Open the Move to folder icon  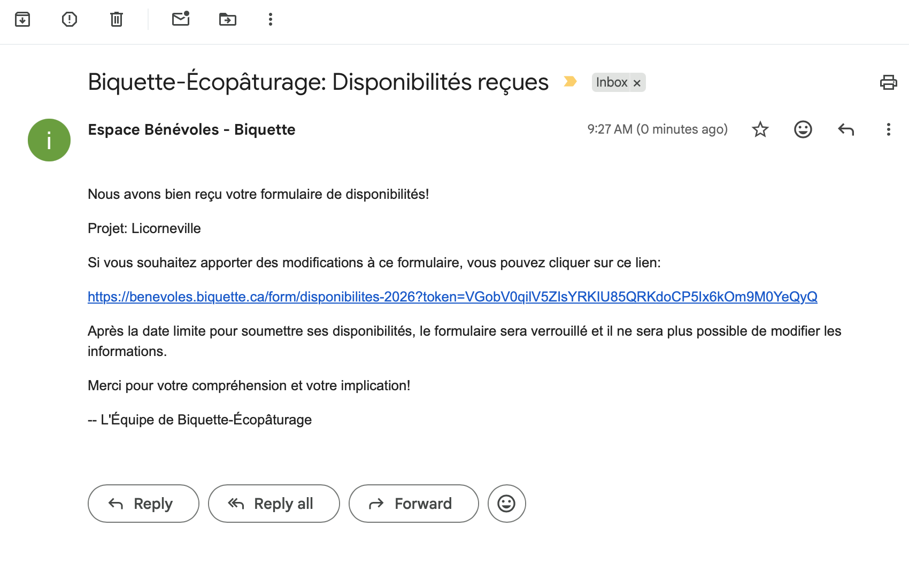[x=228, y=20]
